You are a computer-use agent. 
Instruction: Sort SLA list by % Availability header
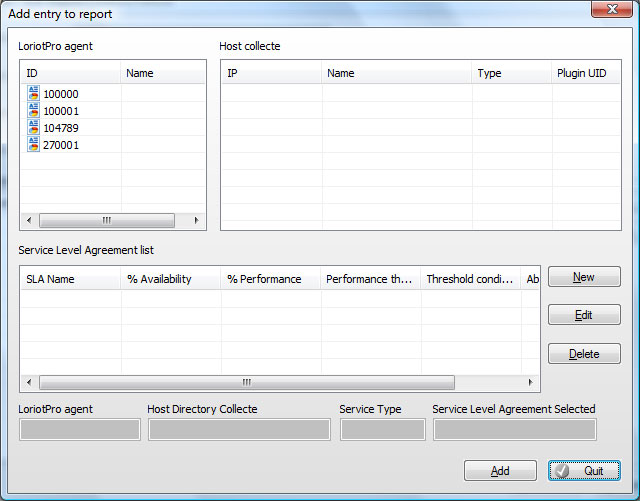pyautogui.click(x=171, y=279)
